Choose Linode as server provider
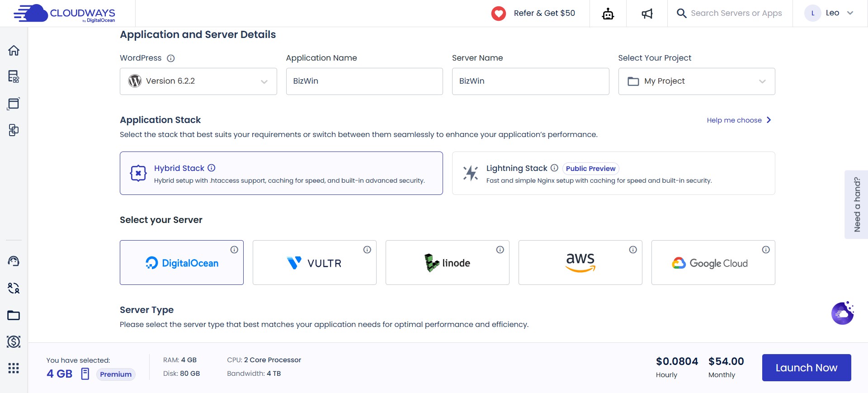The width and height of the screenshot is (868, 393). point(448,262)
